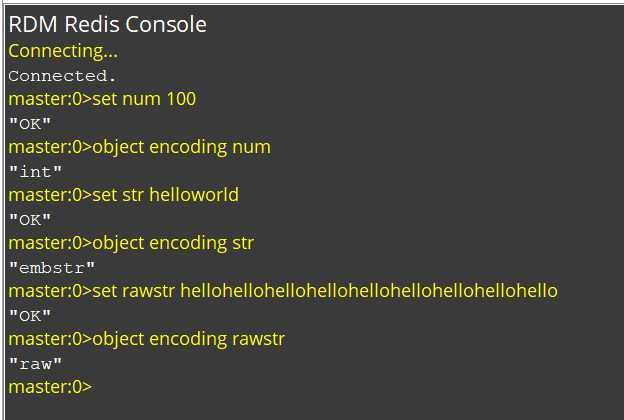This screenshot has width=624, height=420.
Task: Click the "raw" result line
Action: pyautogui.click(x=35, y=363)
